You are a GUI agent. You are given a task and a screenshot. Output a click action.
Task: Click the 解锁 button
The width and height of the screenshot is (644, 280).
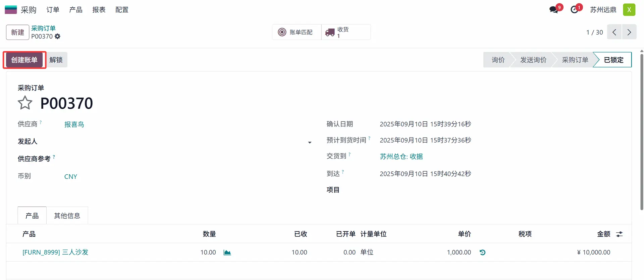coord(56,60)
